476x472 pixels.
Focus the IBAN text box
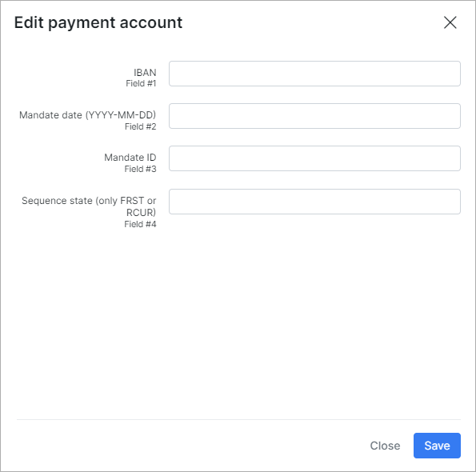[314, 74]
